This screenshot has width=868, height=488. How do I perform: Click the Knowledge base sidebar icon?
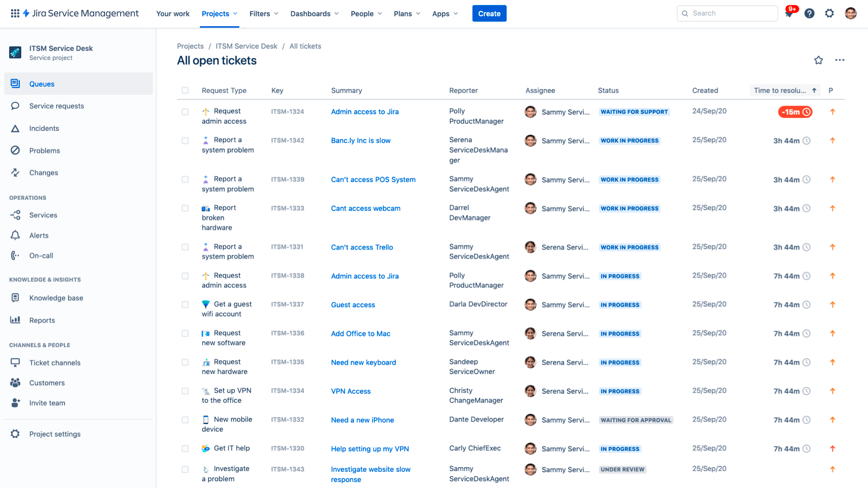[15, 297]
